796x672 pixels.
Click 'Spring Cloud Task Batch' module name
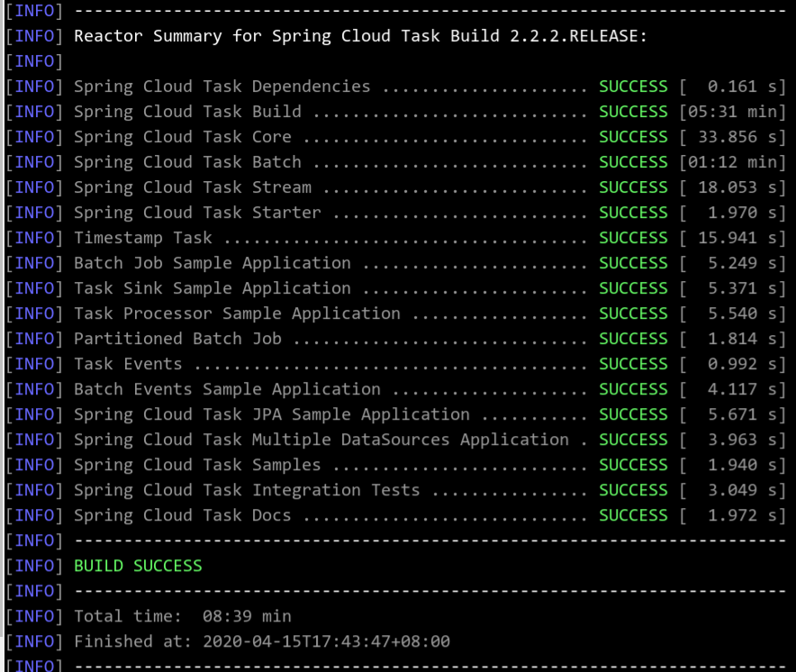[x=187, y=162]
